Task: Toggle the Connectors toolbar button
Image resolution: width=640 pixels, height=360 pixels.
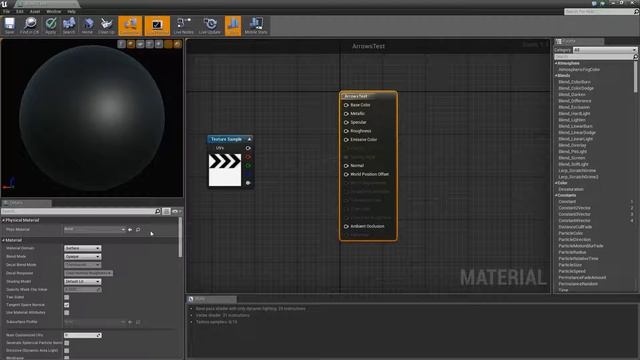Action: click(130, 26)
